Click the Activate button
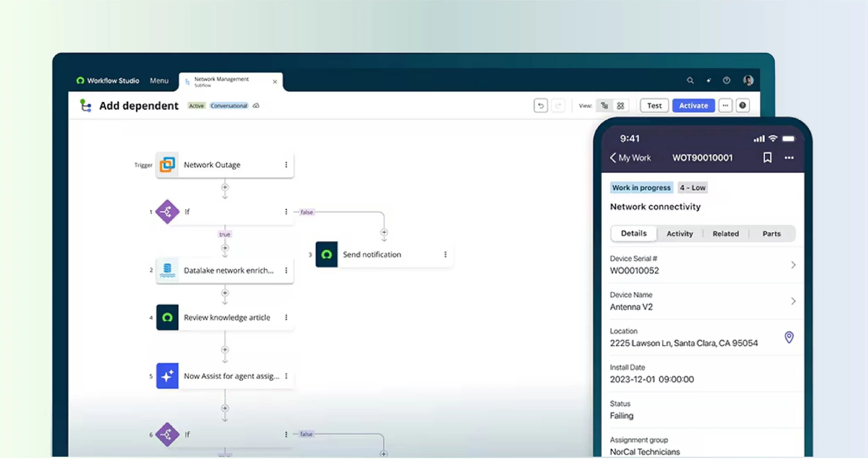 coord(693,106)
